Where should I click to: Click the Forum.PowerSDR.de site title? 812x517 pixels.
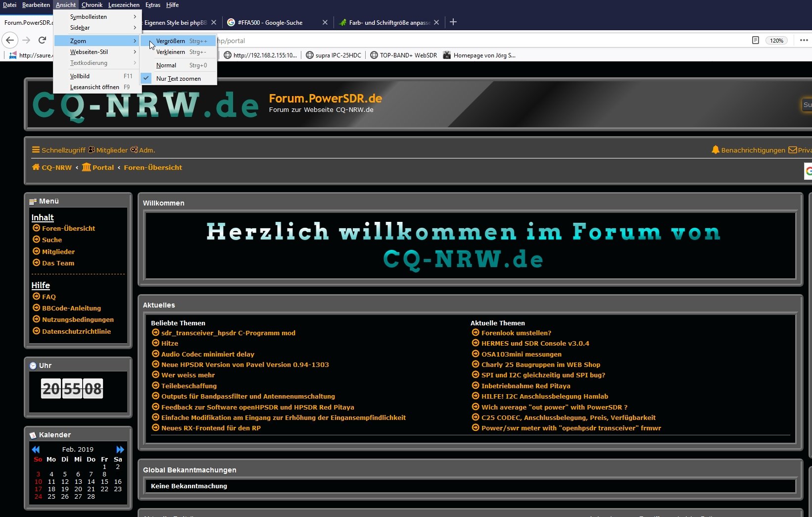(326, 98)
